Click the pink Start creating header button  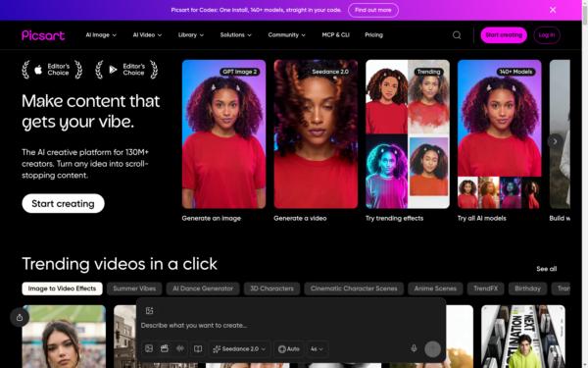pyautogui.click(x=504, y=35)
